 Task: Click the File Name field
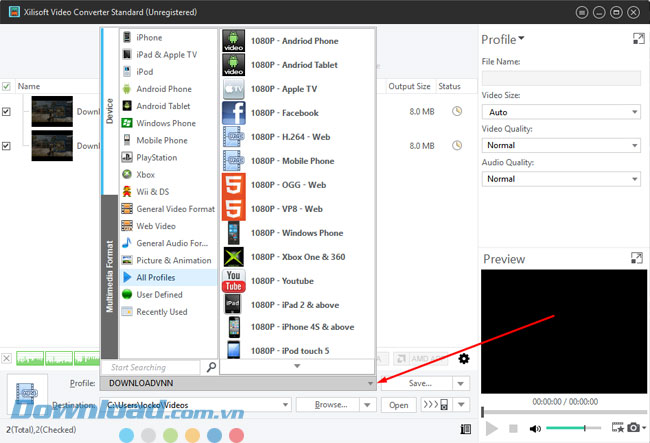561,78
